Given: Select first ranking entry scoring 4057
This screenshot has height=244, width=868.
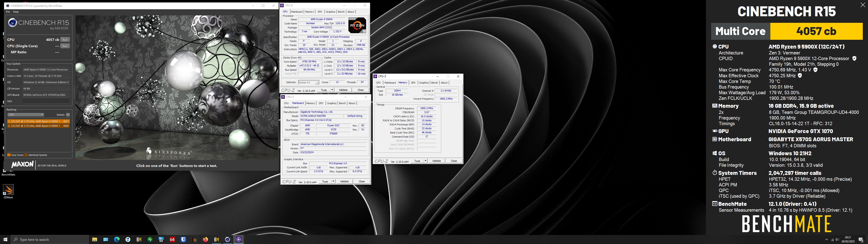Looking at the screenshot, I should (38, 121).
